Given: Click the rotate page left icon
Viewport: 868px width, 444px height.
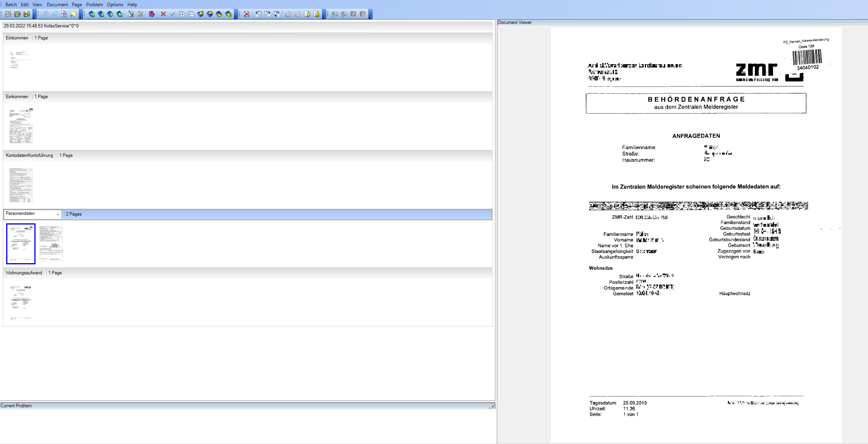Looking at the screenshot, I should pos(258,14).
